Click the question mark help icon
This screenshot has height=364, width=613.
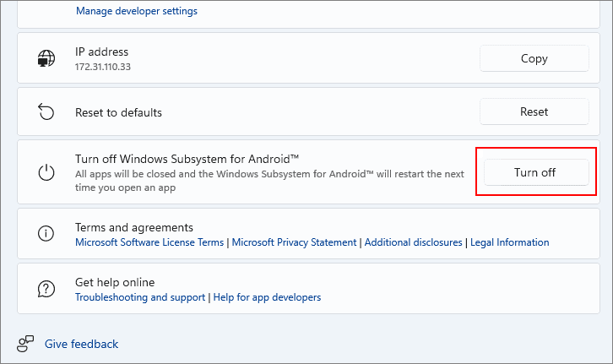pos(46,289)
